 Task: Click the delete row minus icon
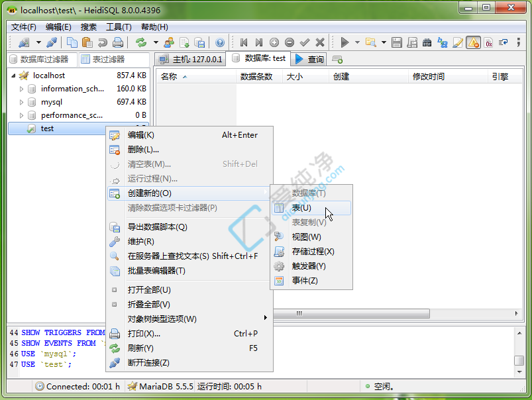(290, 42)
